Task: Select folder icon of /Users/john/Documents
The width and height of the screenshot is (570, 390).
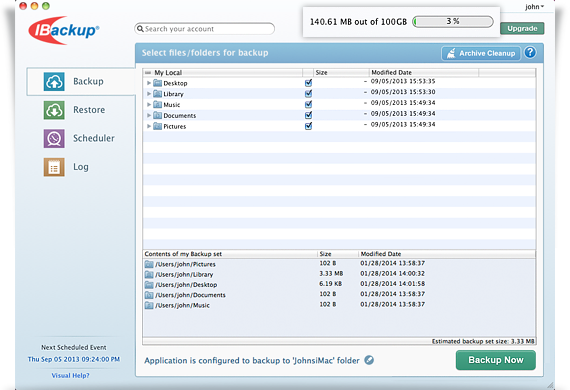Action: (x=149, y=295)
